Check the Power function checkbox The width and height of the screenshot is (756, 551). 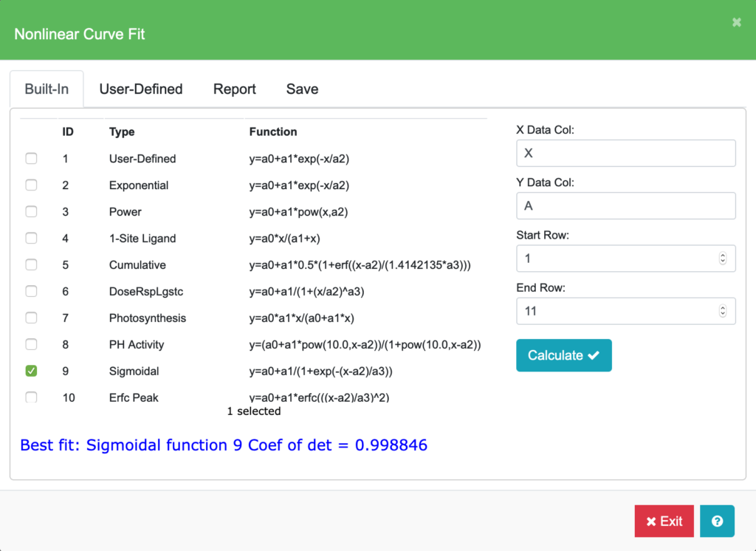click(x=31, y=212)
